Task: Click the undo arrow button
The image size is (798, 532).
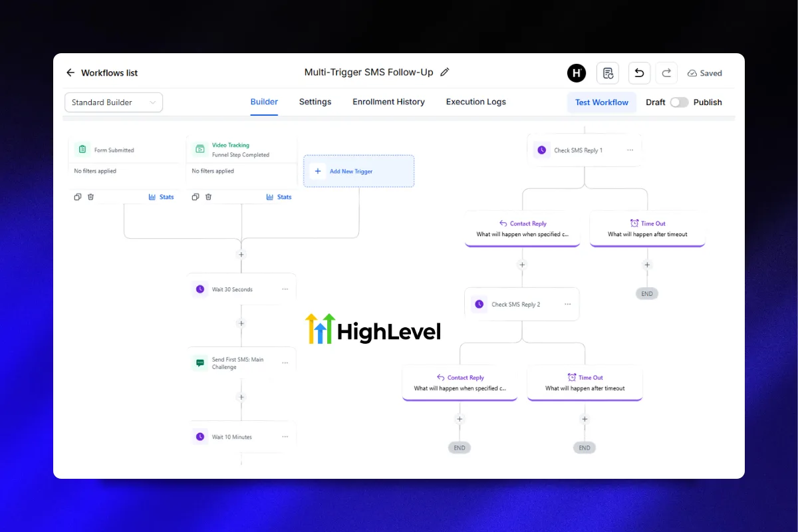Action: (x=639, y=73)
